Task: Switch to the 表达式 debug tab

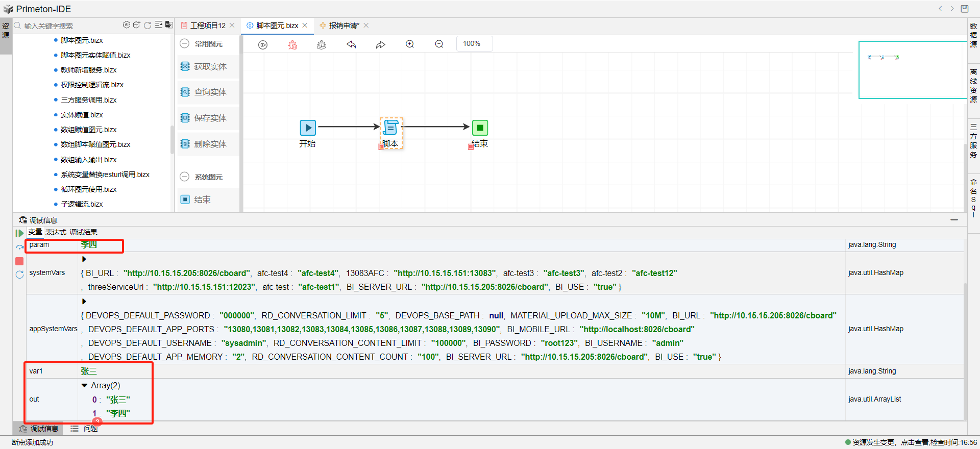Action: [x=56, y=232]
